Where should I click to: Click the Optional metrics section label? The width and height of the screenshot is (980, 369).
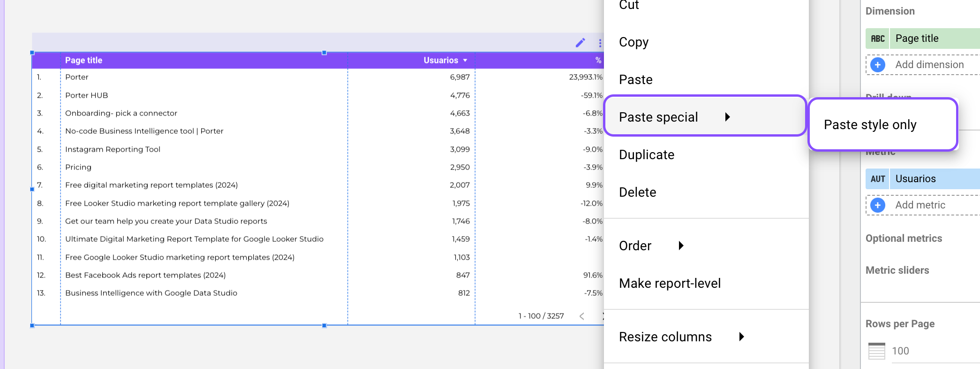click(904, 238)
